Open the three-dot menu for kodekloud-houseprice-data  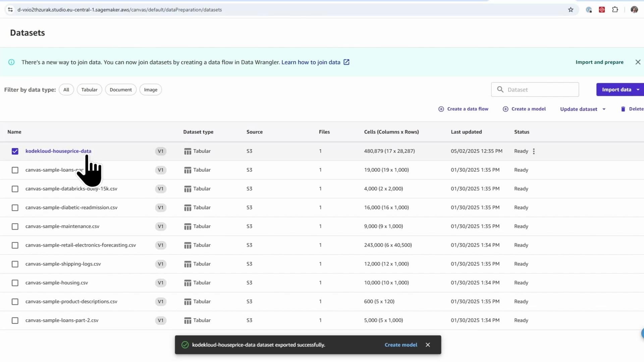pos(534,151)
